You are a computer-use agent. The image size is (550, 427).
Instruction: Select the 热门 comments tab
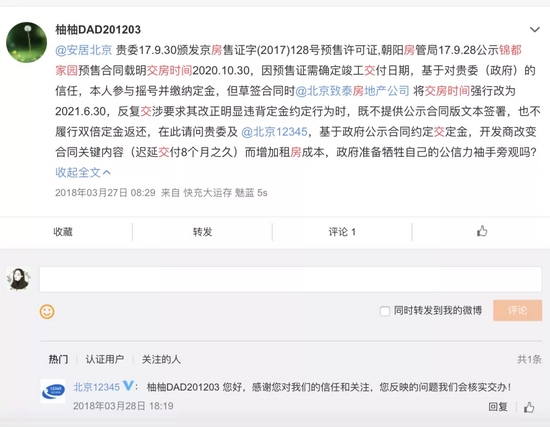[x=58, y=359]
